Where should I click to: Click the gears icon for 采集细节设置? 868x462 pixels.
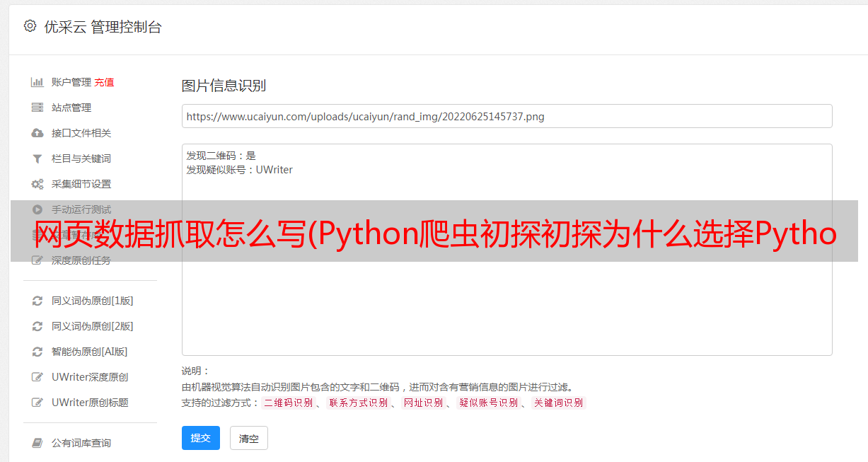pyautogui.click(x=37, y=184)
